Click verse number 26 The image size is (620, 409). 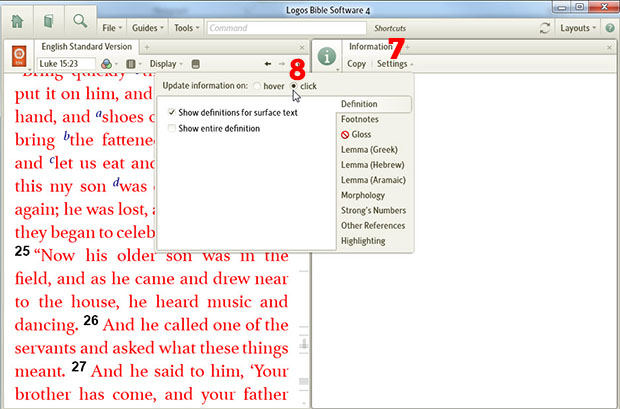click(91, 320)
